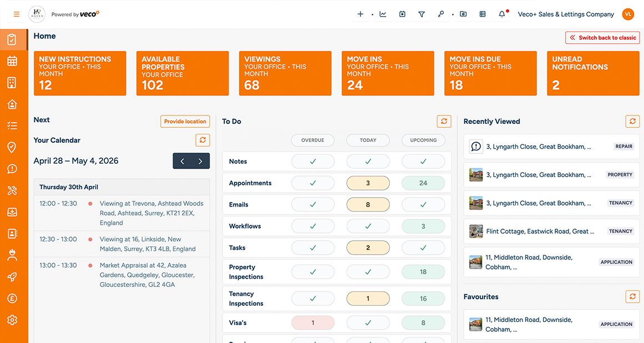Open 11, Middleton Road in Recently Viewed
The width and height of the screenshot is (644, 343).
tap(551, 262)
